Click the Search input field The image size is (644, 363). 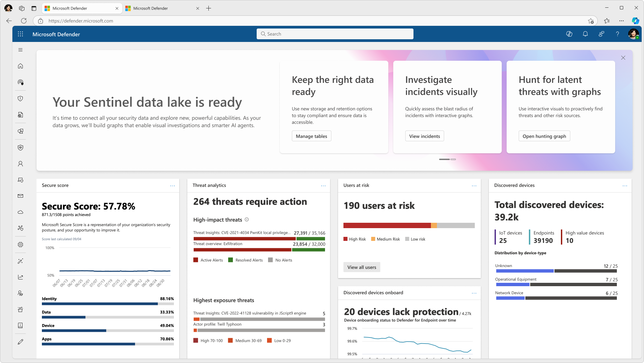[x=335, y=34]
